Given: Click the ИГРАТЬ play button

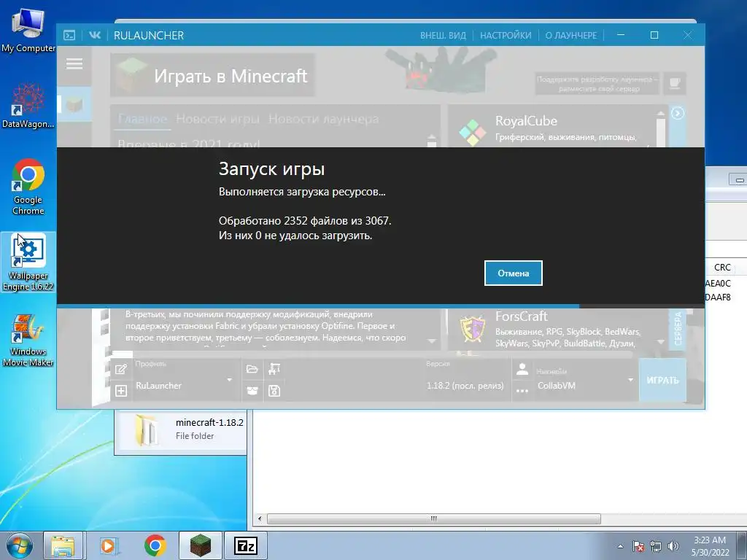Looking at the screenshot, I should pos(662,380).
